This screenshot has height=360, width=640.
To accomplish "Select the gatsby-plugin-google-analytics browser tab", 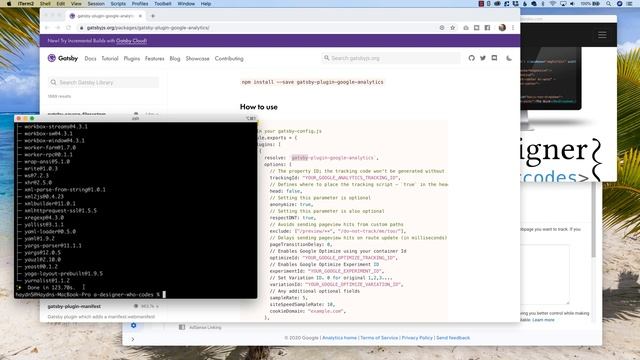I will (105, 16).
